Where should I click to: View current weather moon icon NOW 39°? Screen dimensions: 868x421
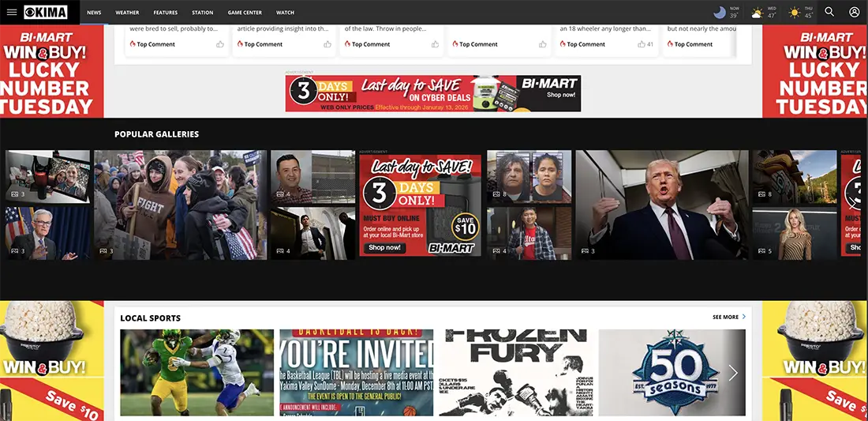click(720, 12)
